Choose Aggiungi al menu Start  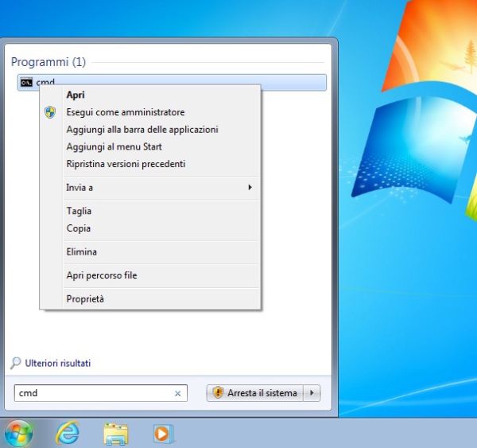(x=114, y=147)
